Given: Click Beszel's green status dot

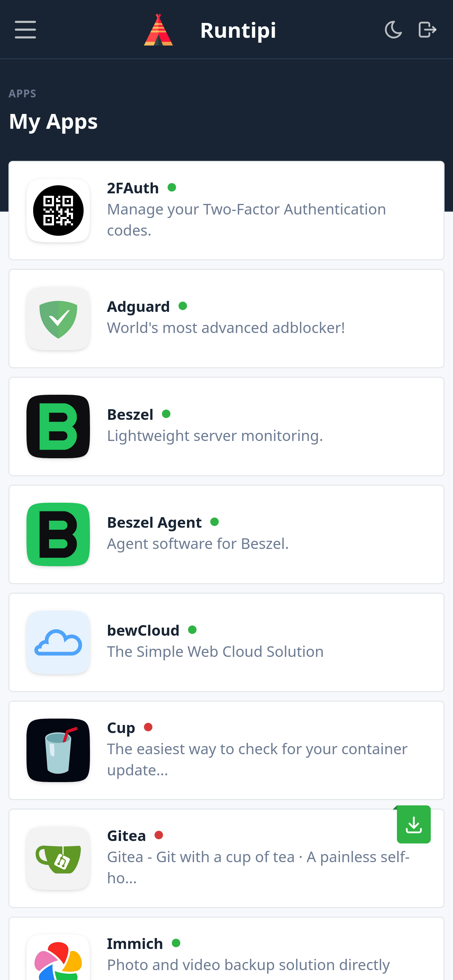Looking at the screenshot, I should [167, 413].
